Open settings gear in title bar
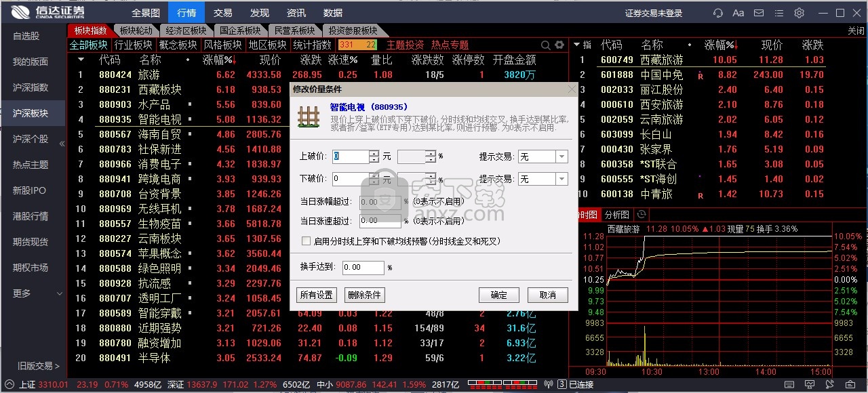The height and width of the screenshot is (393, 868). click(x=799, y=13)
